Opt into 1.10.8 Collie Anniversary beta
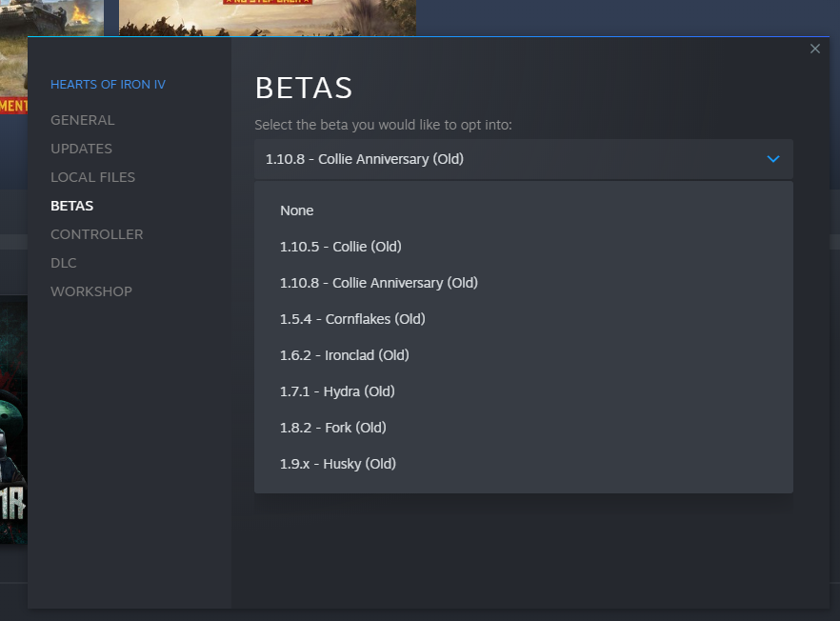The image size is (840, 621). point(378,282)
